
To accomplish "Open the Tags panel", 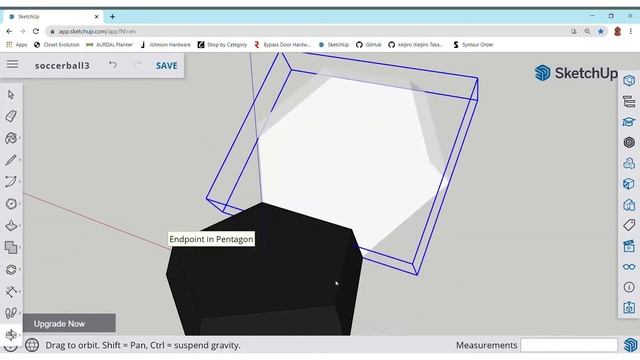I will (x=629, y=225).
